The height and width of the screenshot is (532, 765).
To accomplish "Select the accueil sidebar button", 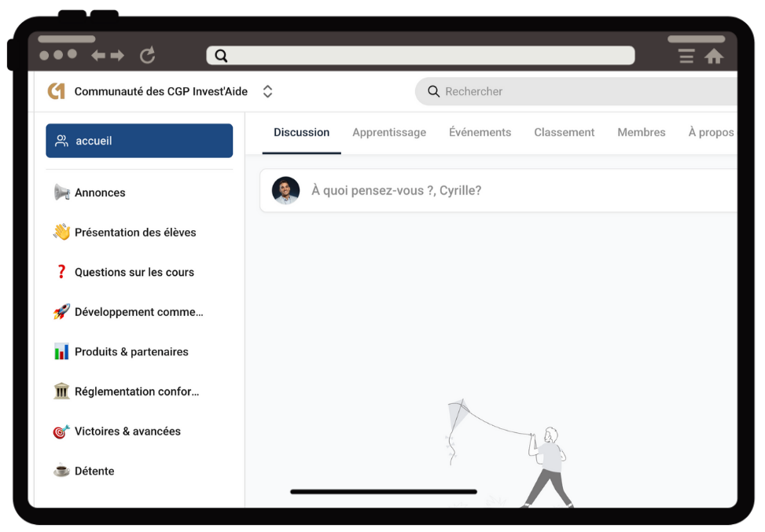I will [x=139, y=141].
